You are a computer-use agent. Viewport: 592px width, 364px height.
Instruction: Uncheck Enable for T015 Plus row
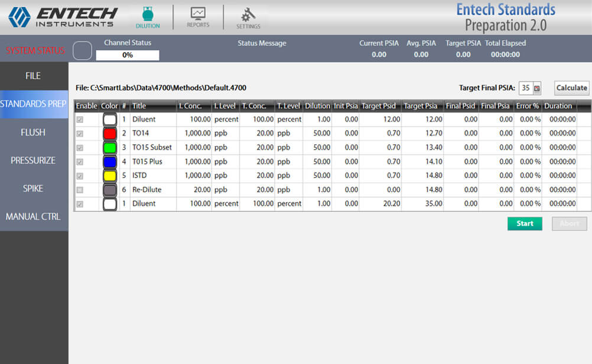[x=80, y=162]
